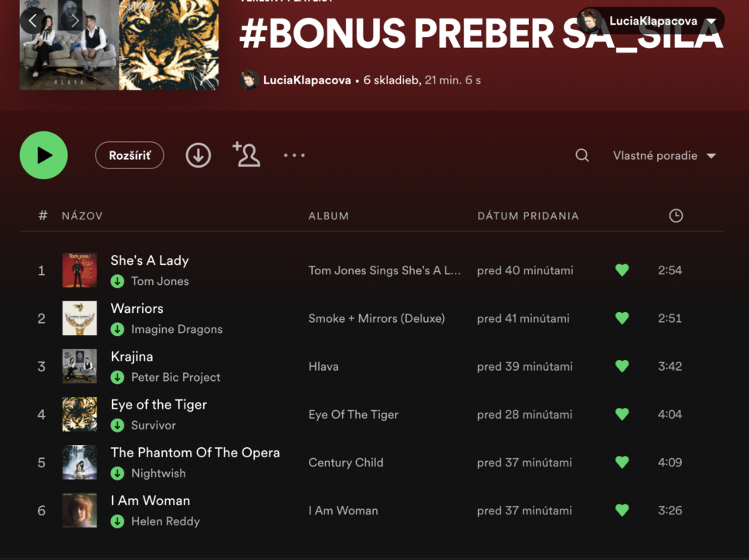Remove like from I Am Woman
The height and width of the screenshot is (560, 749).
coord(622,511)
